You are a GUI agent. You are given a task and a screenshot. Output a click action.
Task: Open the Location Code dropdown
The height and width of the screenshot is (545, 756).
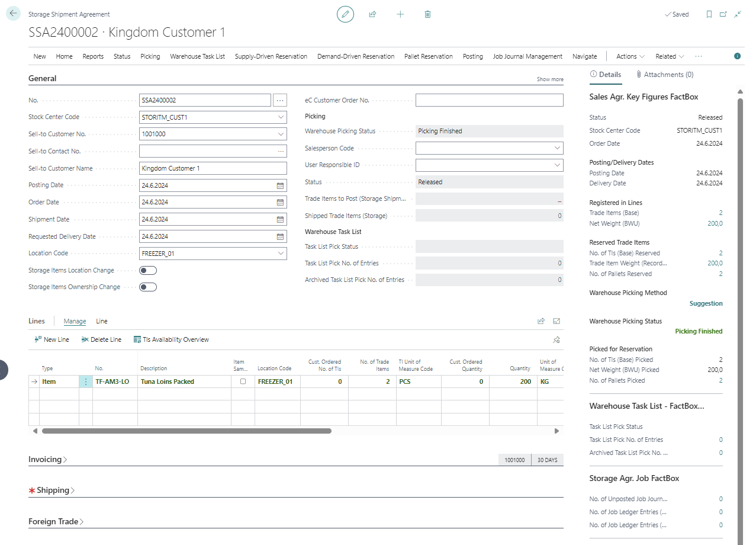click(280, 254)
